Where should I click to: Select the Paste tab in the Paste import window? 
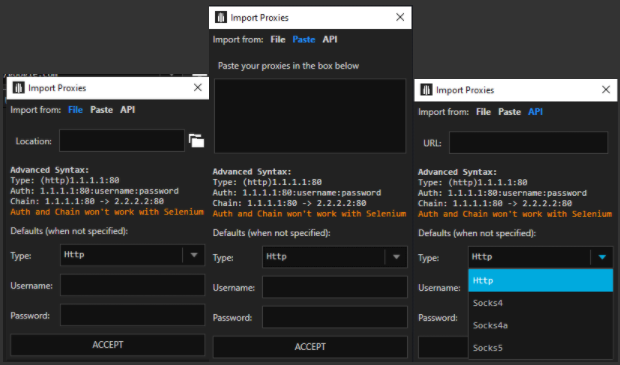[304, 40]
